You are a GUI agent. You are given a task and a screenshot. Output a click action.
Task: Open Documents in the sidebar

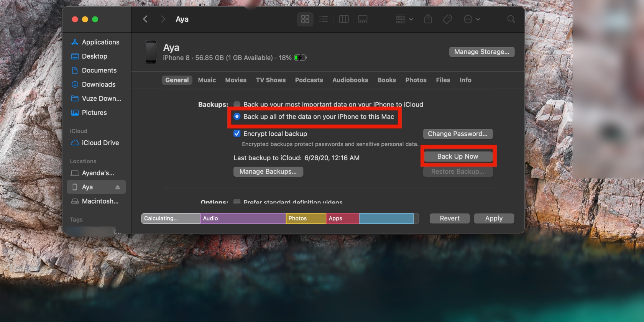tap(96, 71)
